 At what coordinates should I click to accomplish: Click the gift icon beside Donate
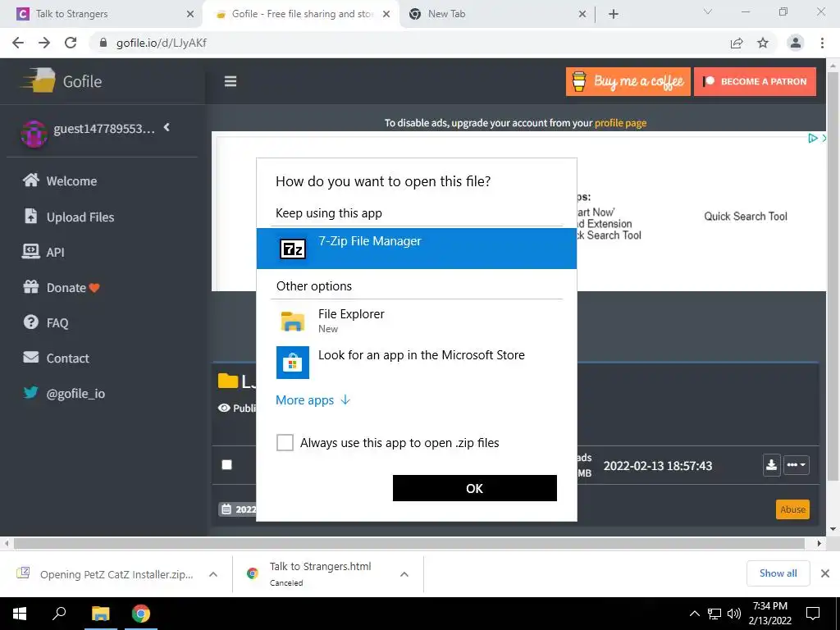[31, 286]
